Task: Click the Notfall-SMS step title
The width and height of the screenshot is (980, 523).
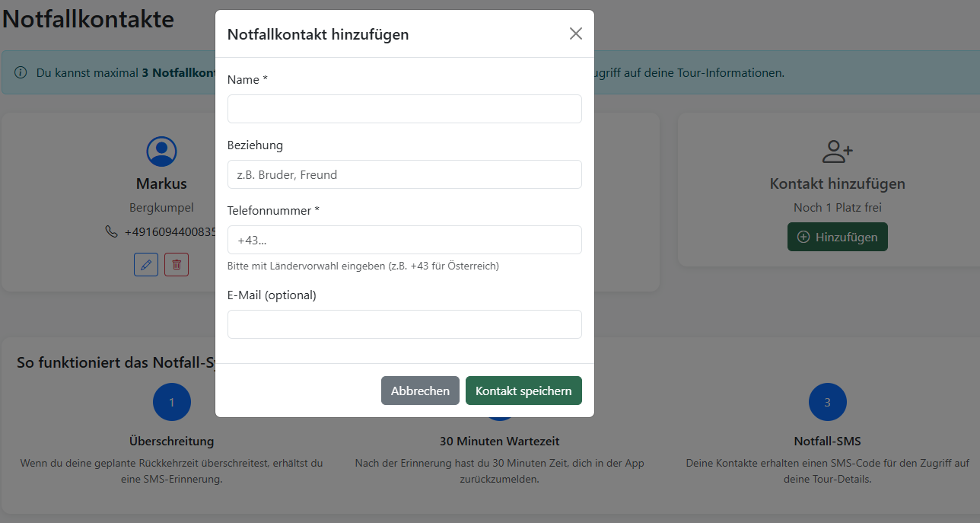Action: click(x=827, y=442)
